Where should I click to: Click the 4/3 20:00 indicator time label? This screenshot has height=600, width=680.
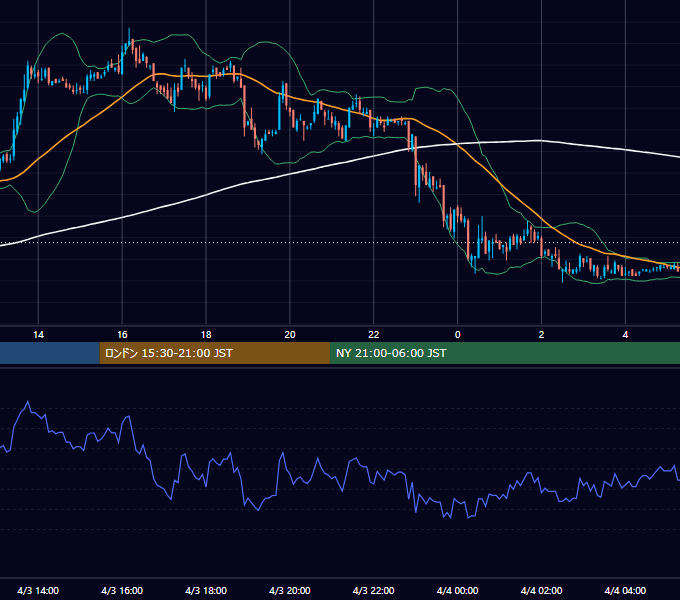point(290,590)
